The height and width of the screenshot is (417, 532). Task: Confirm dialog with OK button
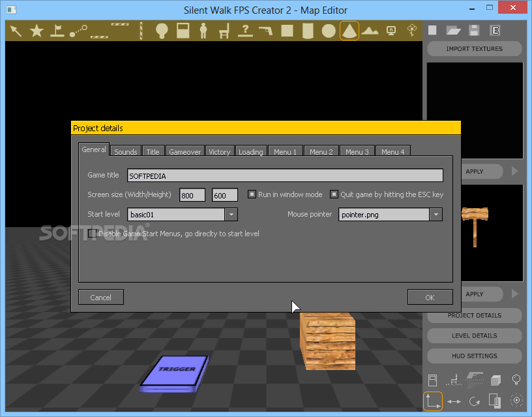430,297
